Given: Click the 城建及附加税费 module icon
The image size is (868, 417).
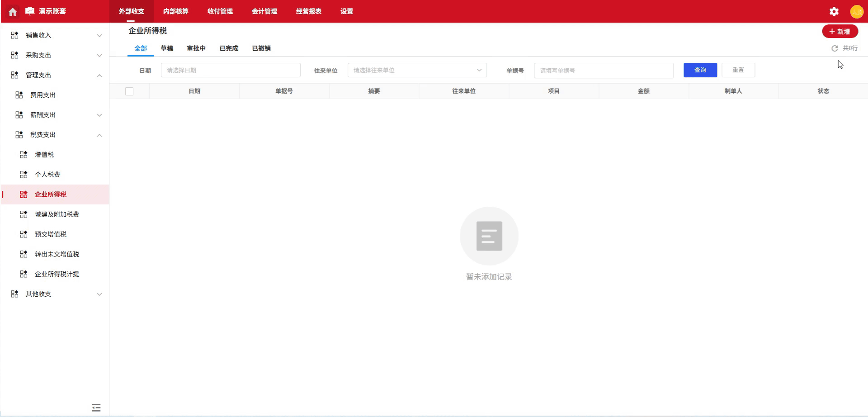Looking at the screenshot, I should 23,214.
